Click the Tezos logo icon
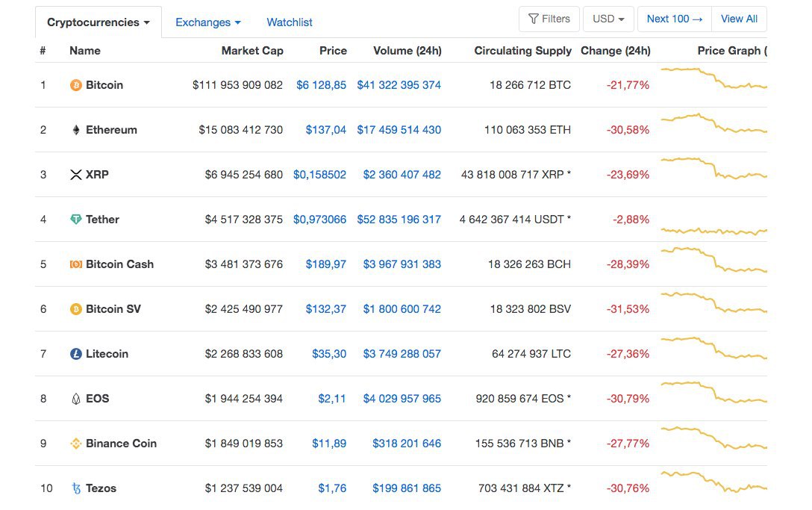Viewport: 812px width, 510px height. point(76,488)
